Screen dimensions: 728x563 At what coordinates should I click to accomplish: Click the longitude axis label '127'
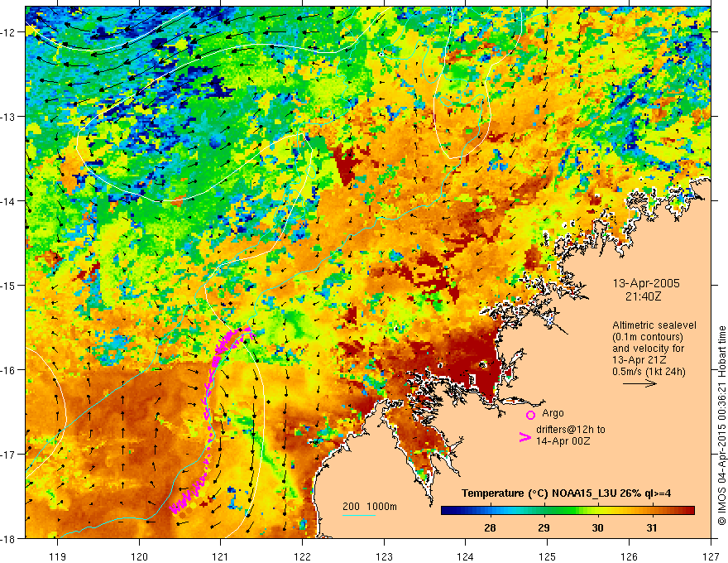click(711, 556)
